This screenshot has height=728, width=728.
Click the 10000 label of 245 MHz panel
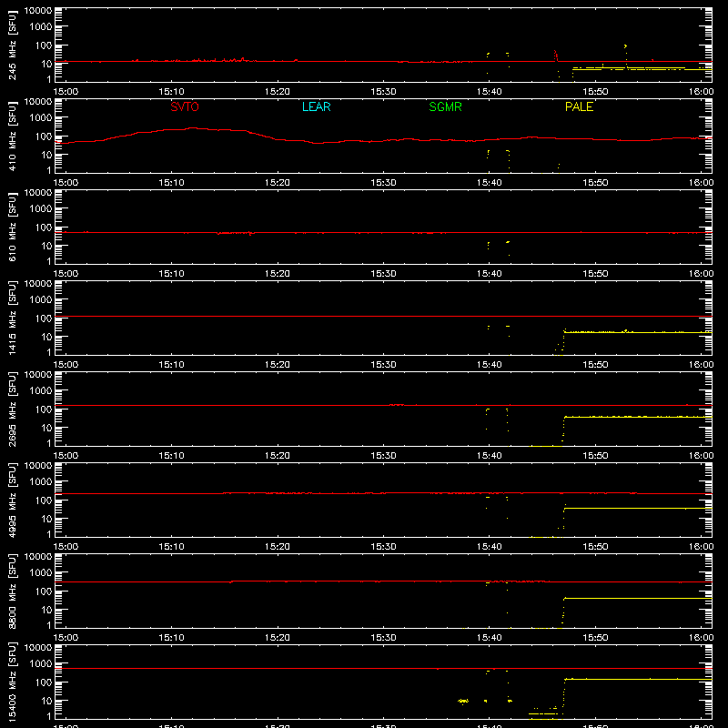38,11
